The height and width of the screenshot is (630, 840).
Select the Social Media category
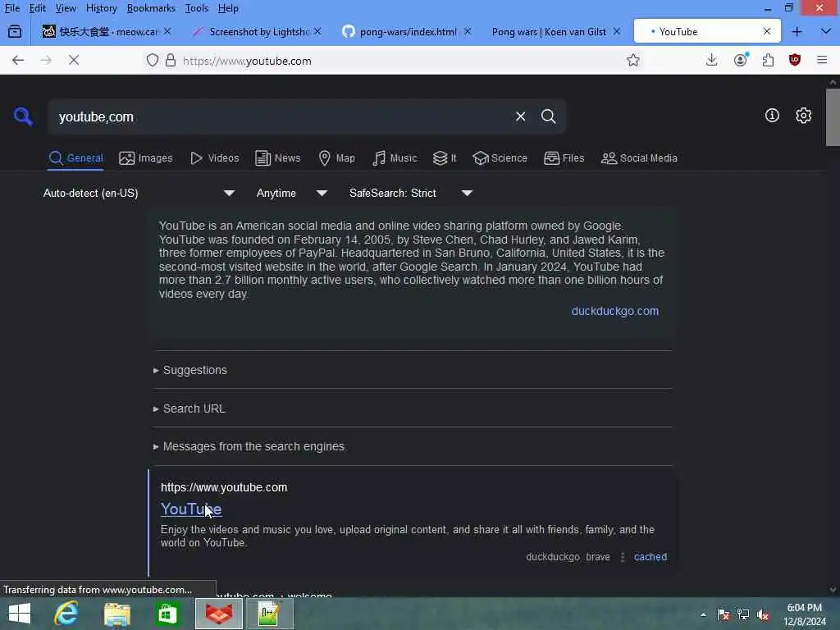(x=639, y=158)
